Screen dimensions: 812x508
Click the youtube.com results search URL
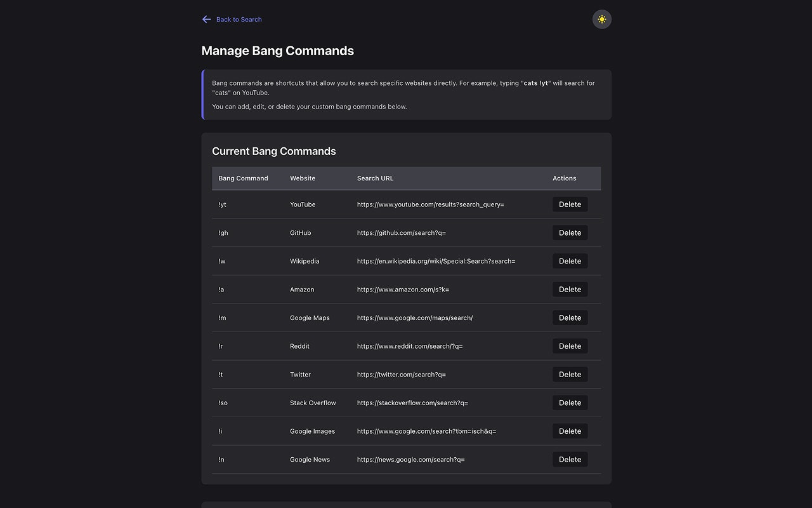[431, 204]
